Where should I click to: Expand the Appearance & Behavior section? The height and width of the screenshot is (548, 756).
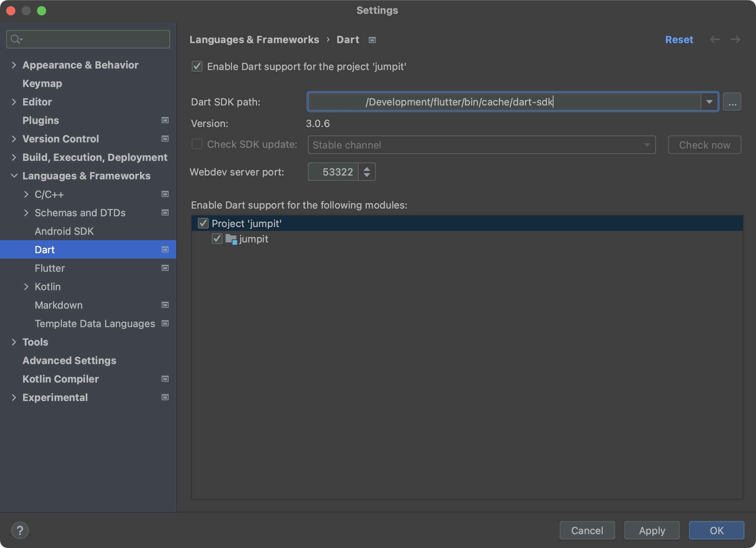14,65
